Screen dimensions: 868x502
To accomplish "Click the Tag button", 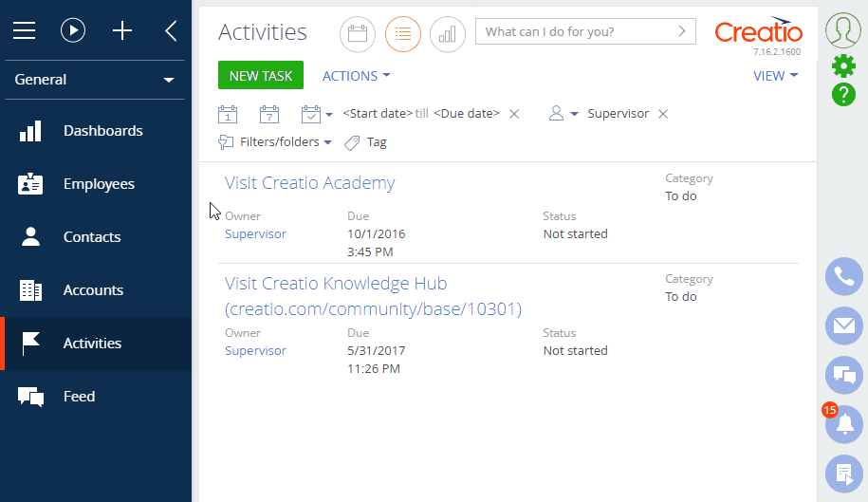I will pyautogui.click(x=365, y=142).
